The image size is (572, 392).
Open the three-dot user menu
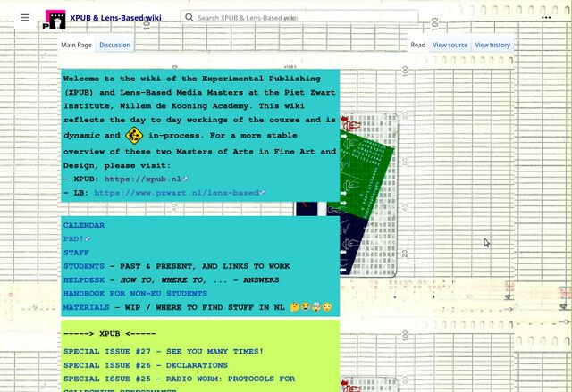545,17
